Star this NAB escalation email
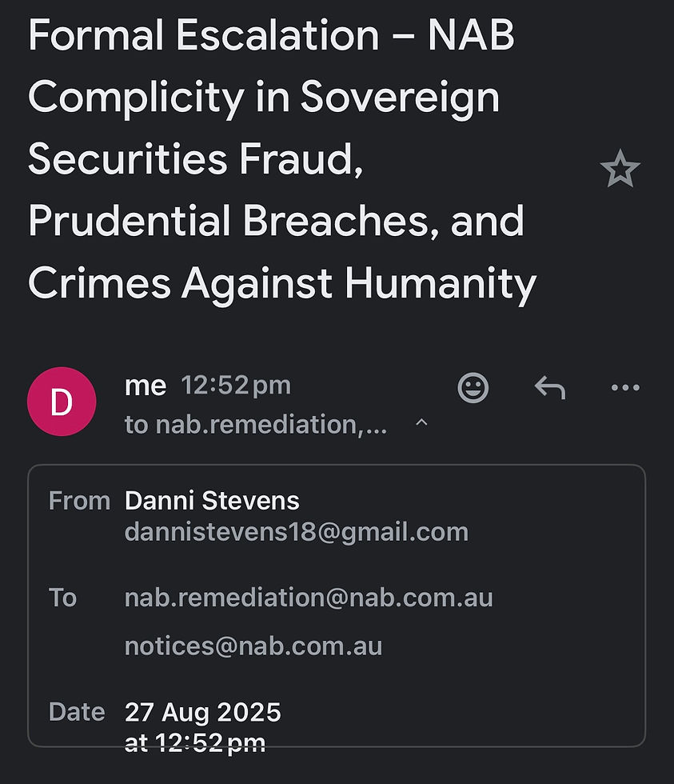 point(620,170)
